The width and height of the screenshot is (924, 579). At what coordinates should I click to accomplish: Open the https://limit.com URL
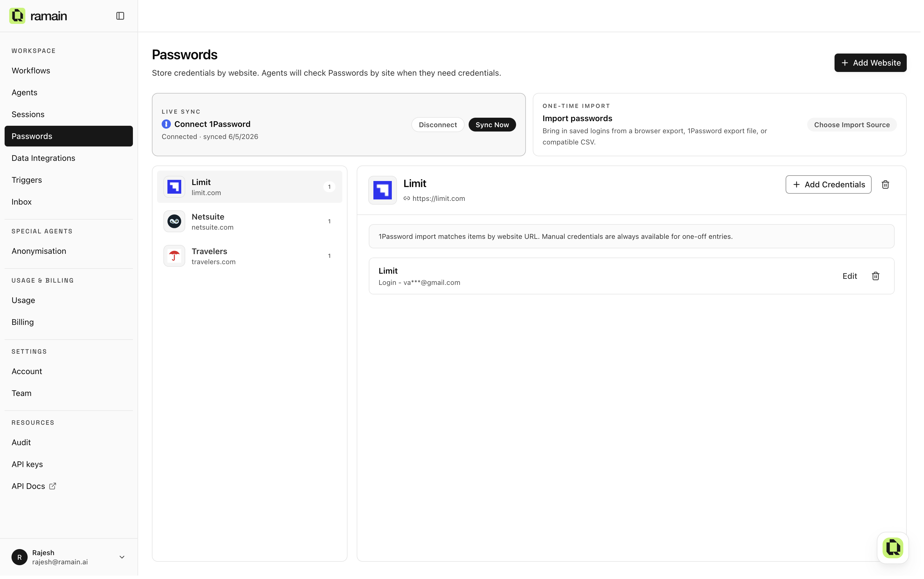click(x=439, y=199)
